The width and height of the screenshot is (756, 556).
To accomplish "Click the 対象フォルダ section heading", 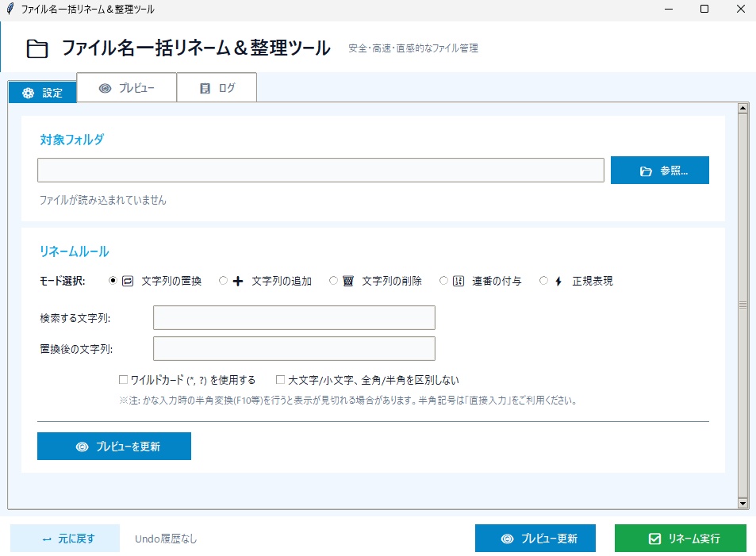I will tap(72, 140).
